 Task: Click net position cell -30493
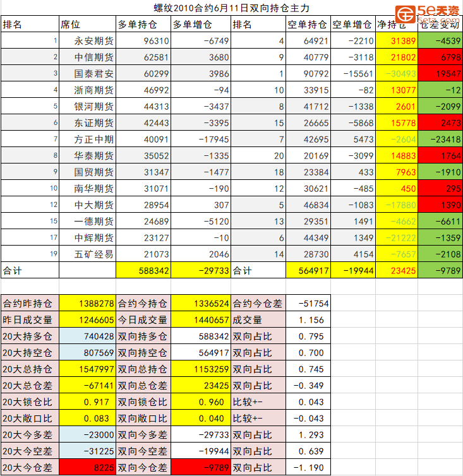[x=397, y=73]
